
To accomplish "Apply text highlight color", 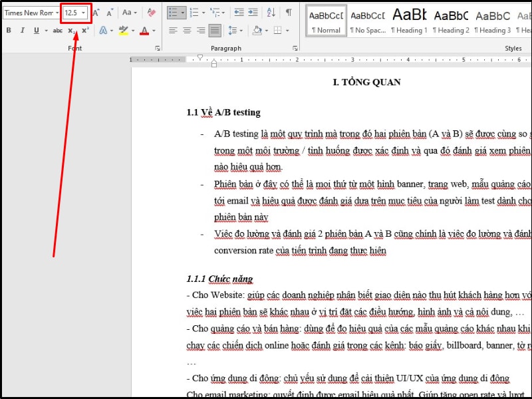I will (124, 31).
